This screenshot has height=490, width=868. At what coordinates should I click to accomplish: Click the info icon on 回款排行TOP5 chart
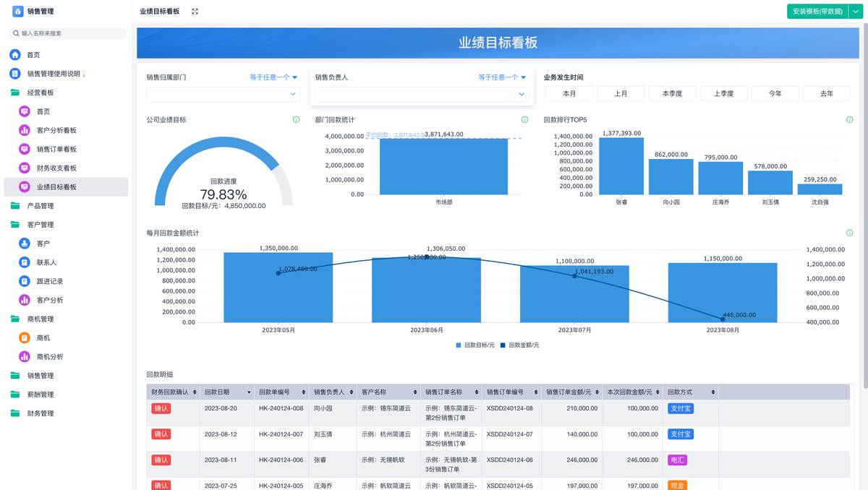coord(849,120)
